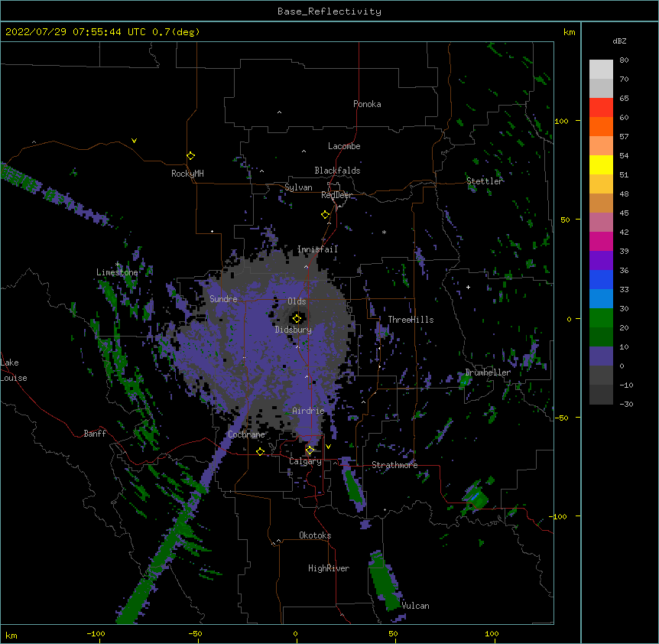Pick the bright yellow 51-54 dBZ swatch
Image resolution: width=659 pixels, height=644 pixels.
pos(601,164)
